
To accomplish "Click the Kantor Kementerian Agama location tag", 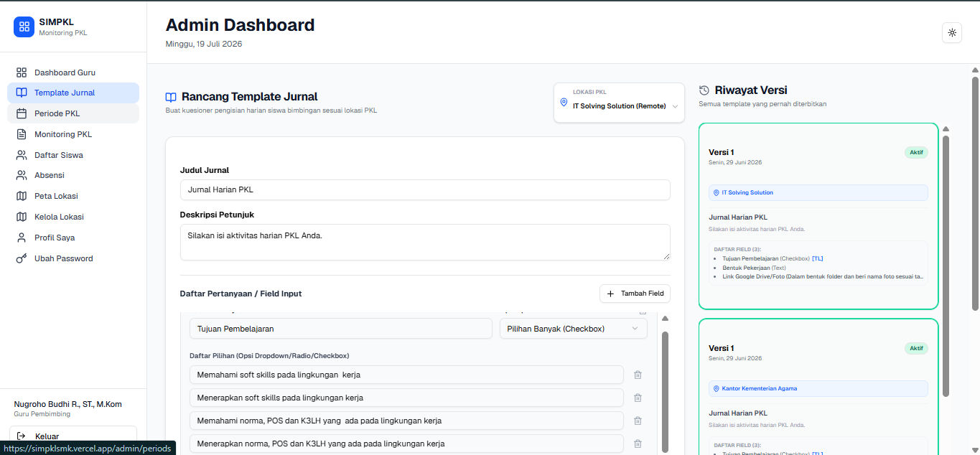I will pos(818,388).
